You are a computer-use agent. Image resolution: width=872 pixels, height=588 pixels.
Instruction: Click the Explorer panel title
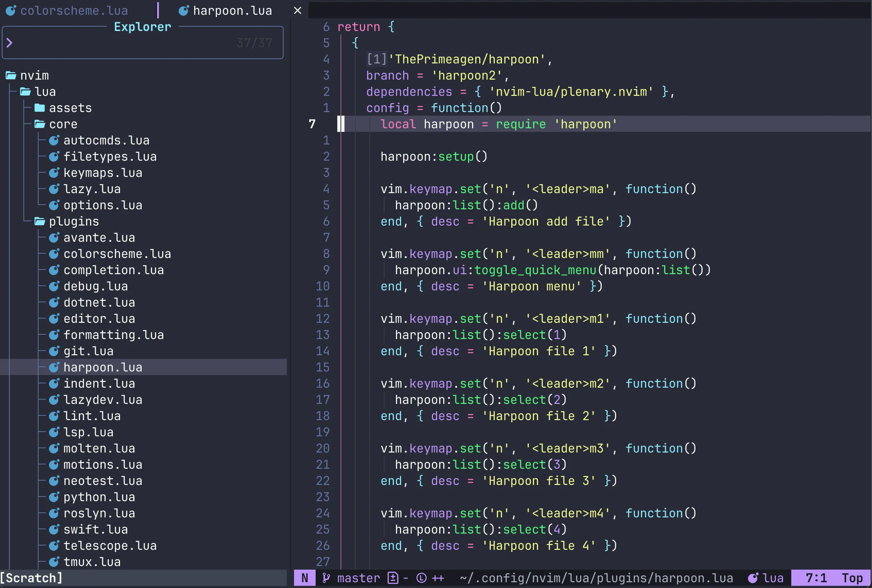coord(143,27)
